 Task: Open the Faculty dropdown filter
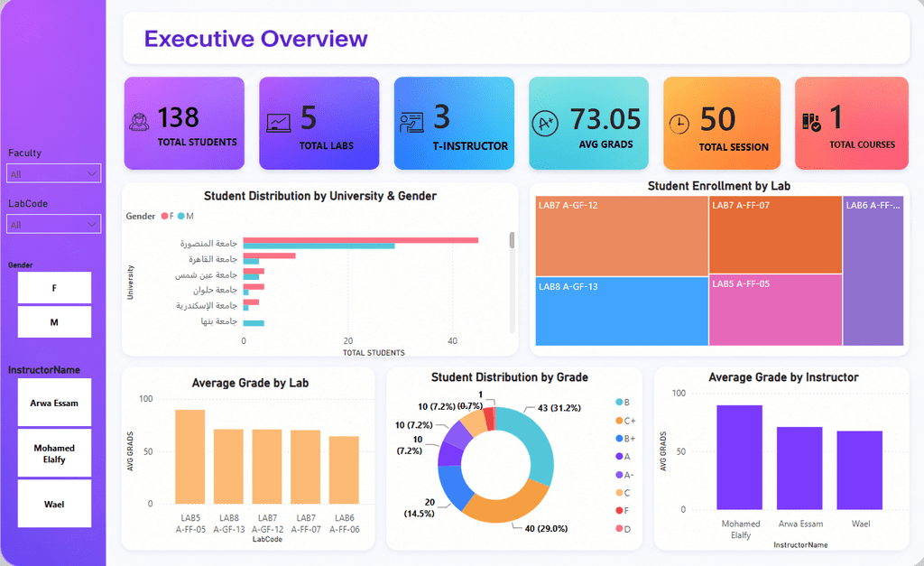[x=53, y=173]
